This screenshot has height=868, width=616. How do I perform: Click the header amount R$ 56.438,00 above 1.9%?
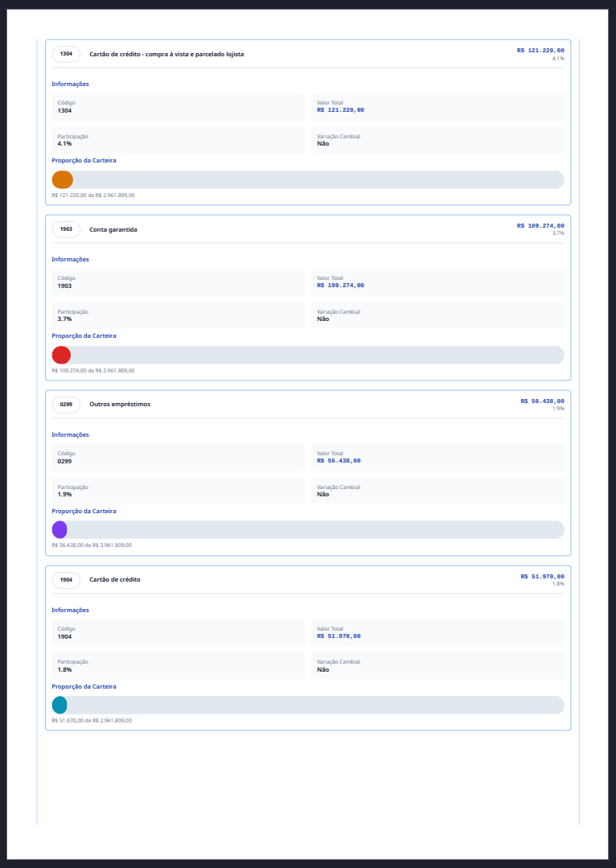click(x=542, y=401)
